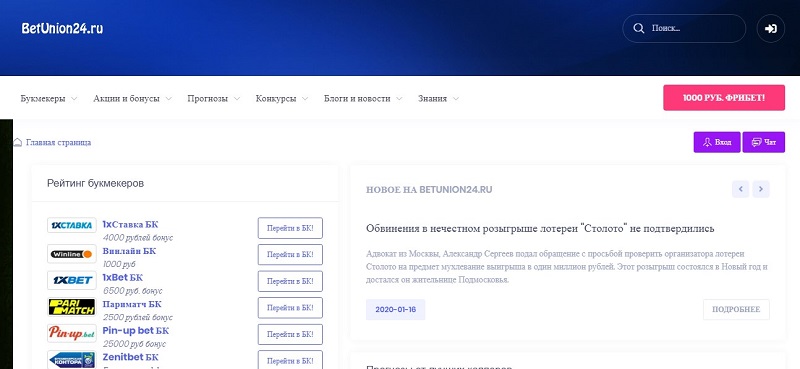Viewport: 800px width, 369px height.
Task: Open the 1xСтавка bookmaker logo
Action: (72, 225)
